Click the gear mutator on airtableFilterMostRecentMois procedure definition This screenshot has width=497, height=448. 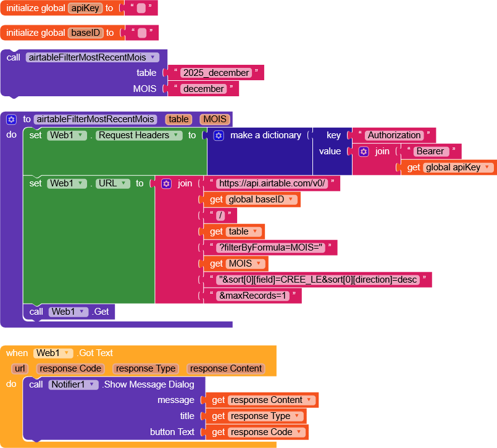point(11,120)
